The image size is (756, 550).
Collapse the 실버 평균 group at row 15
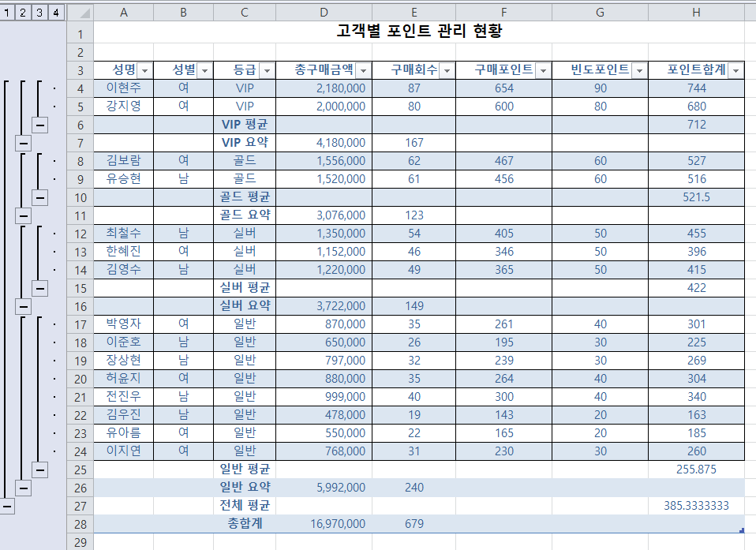(39, 288)
